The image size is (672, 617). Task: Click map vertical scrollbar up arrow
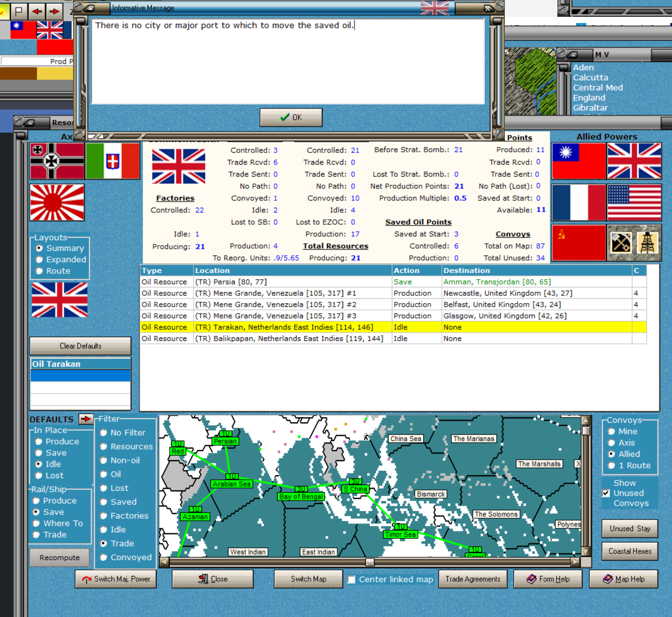[586, 420]
